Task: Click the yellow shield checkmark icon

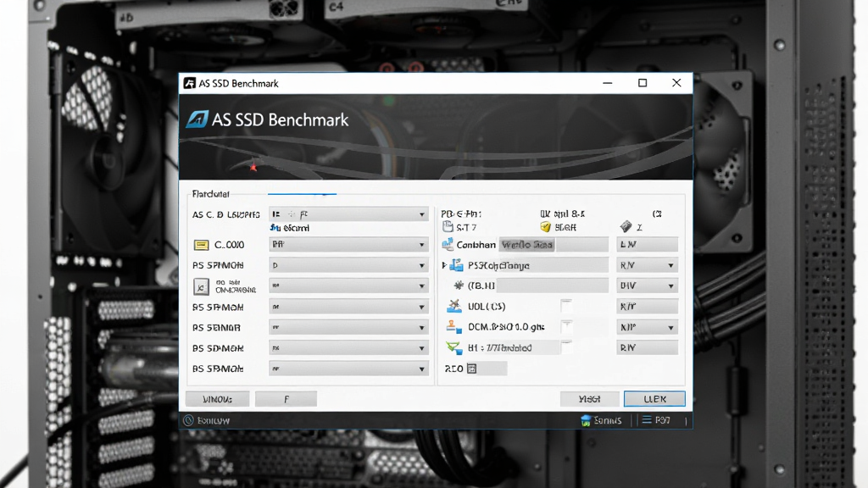Action: [545, 227]
